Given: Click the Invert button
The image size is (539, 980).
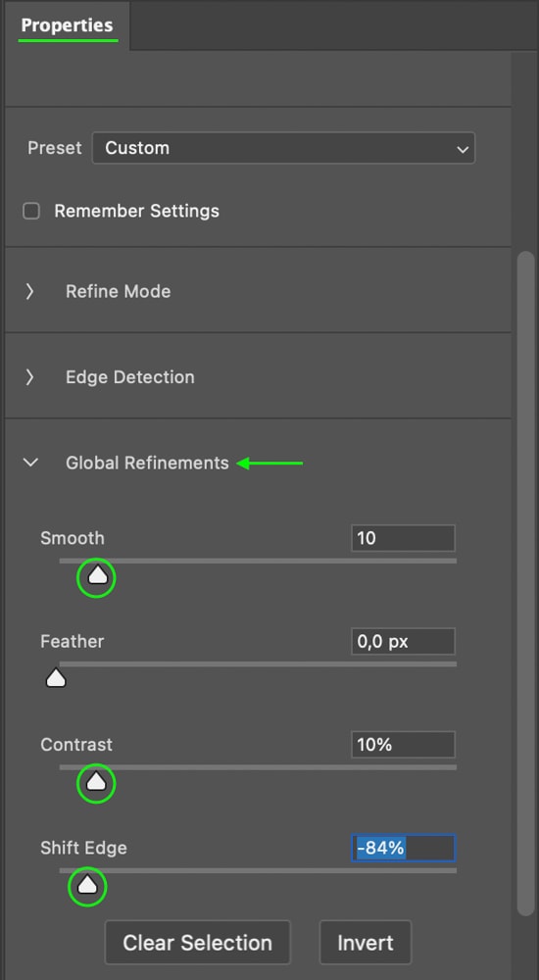Looking at the screenshot, I should pyautogui.click(x=366, y=943).
